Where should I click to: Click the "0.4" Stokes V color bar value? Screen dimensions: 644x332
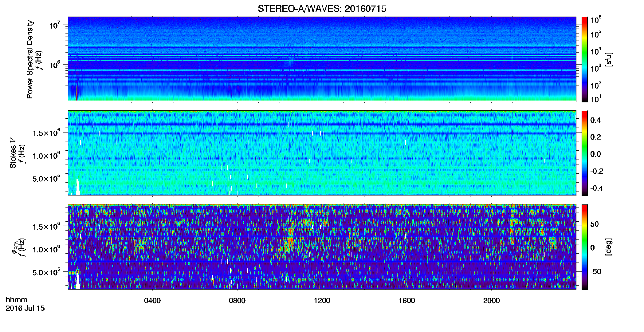coord(595,120)
